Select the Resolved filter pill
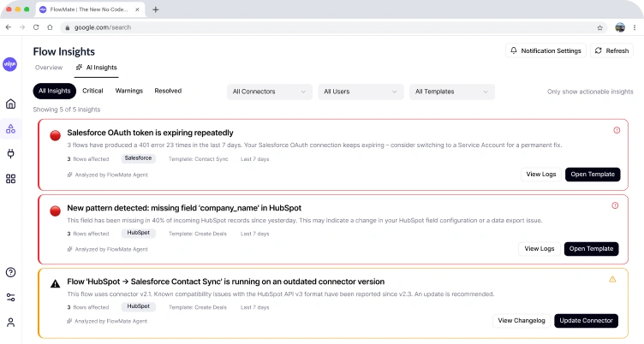Image resolution: width=644 pixels, height=344 pixels. click(x=168, y=91)
